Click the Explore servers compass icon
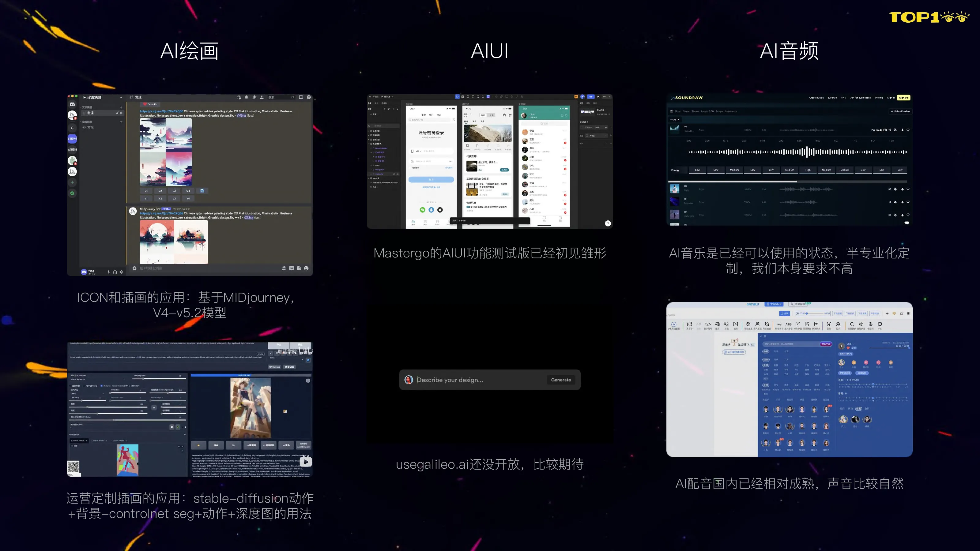 72,193
